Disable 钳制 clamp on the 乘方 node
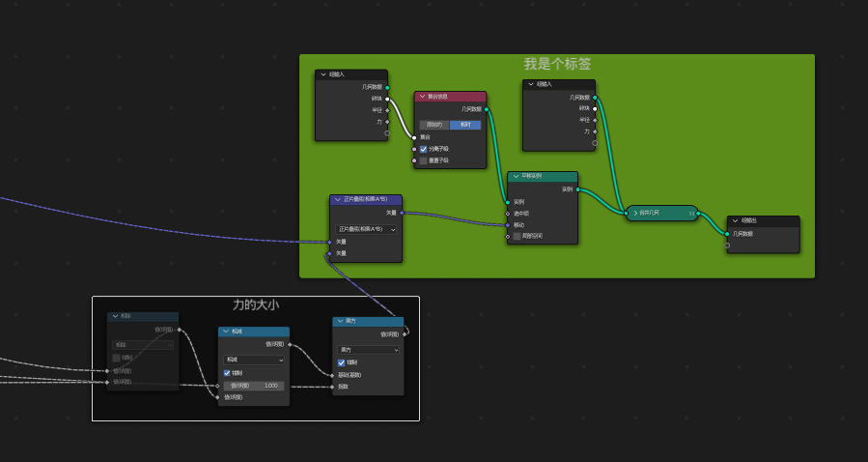The width and height of the screenshot is (868, 462). [342, 362]
